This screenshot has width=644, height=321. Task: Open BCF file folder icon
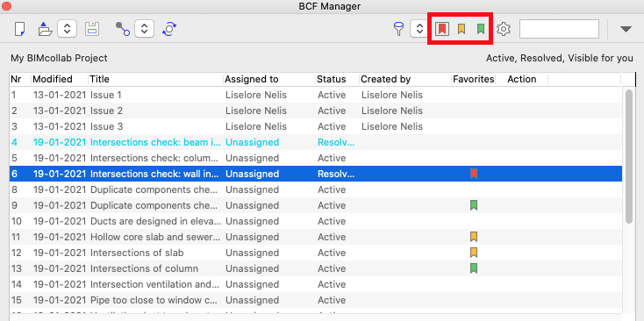click(45, 29)
